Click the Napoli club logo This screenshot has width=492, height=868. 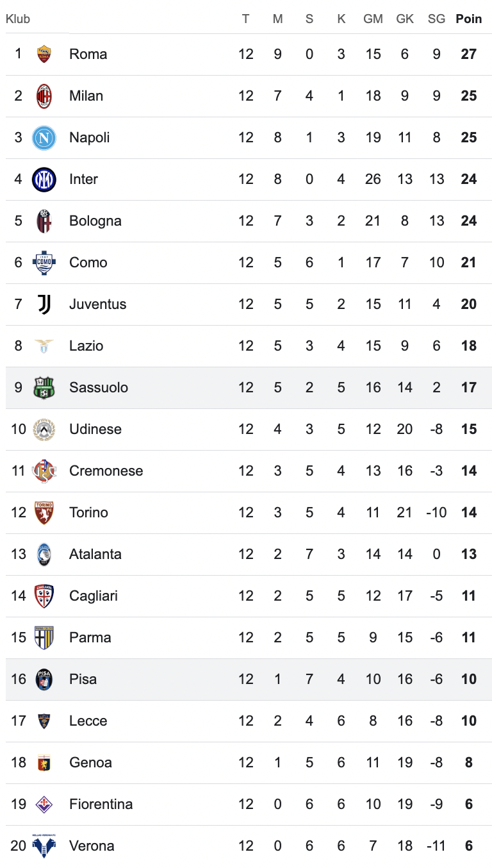point(44,137)
